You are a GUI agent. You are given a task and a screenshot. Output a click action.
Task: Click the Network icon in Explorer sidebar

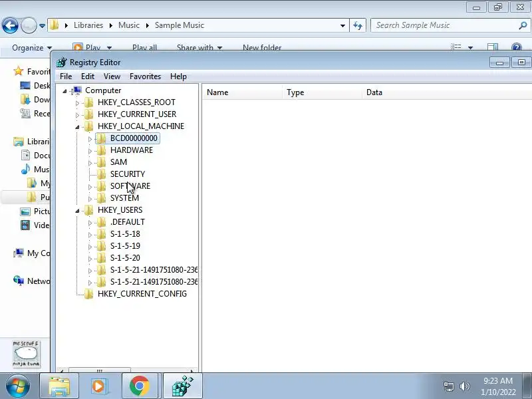[x=19, y=281]
